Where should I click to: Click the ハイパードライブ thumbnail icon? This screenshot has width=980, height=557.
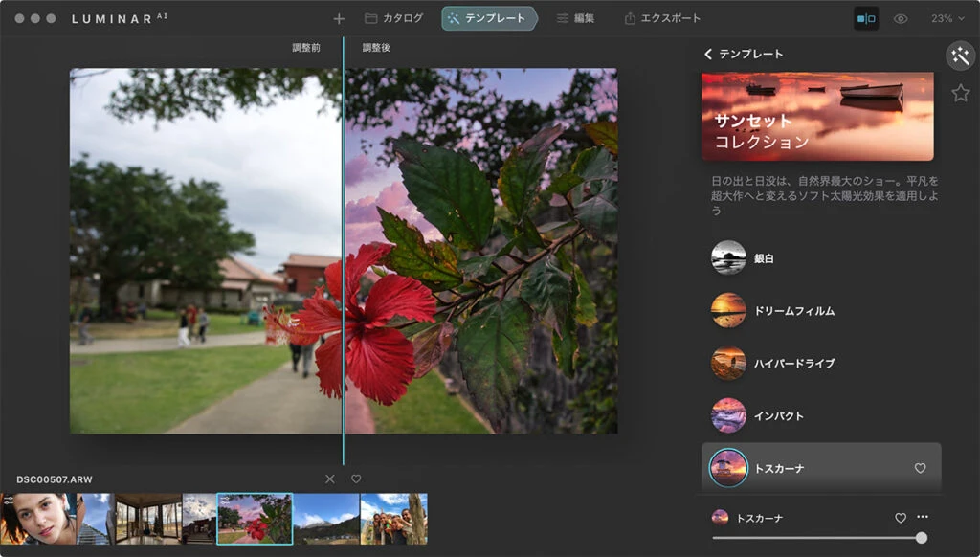pyautogui.click(x=728, y=363)
